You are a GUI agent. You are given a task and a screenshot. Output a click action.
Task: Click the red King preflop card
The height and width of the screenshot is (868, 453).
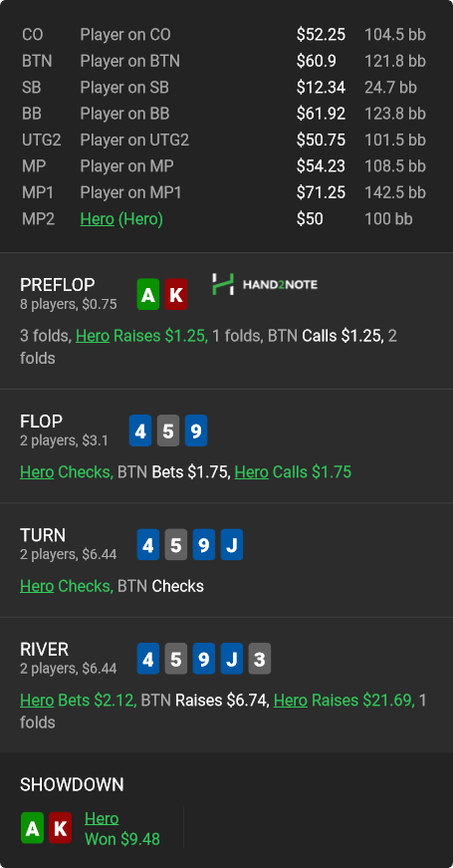click(x=176, y=295)
